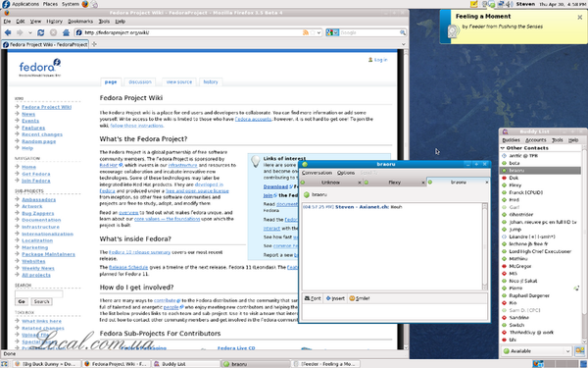Screen dimensions: 588x368
Task: Open the Get Fedora link
Action: 36,174
